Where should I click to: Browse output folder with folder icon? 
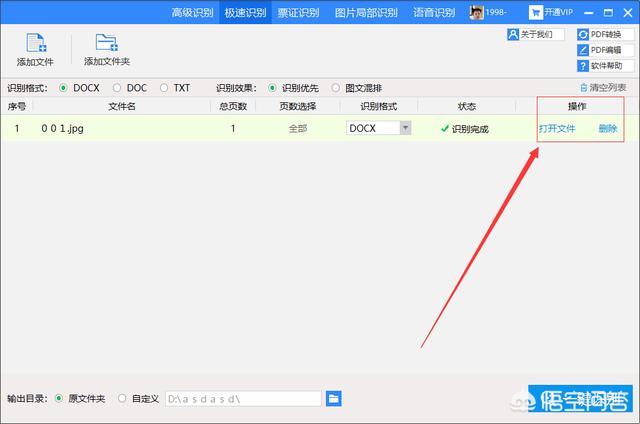coord(334,398)
